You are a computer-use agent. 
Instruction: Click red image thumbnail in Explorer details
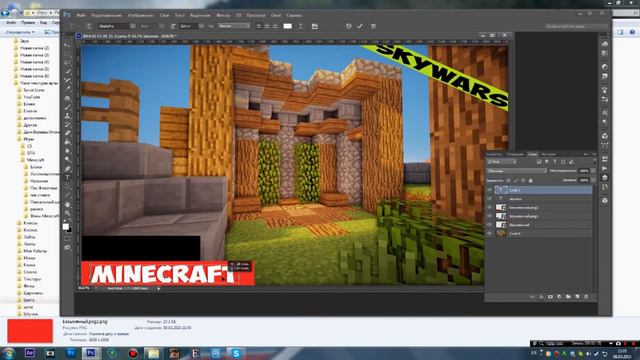(x=30, y=331)
